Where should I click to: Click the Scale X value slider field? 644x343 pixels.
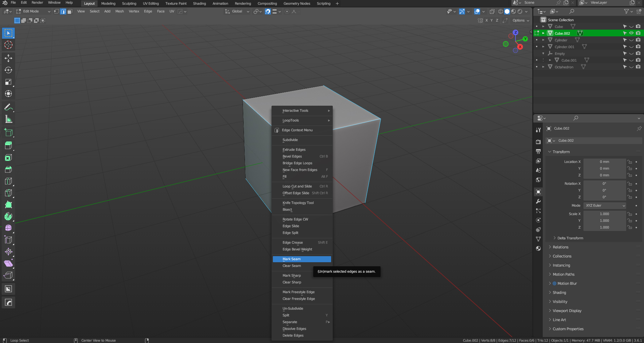[x=604, y=214]
